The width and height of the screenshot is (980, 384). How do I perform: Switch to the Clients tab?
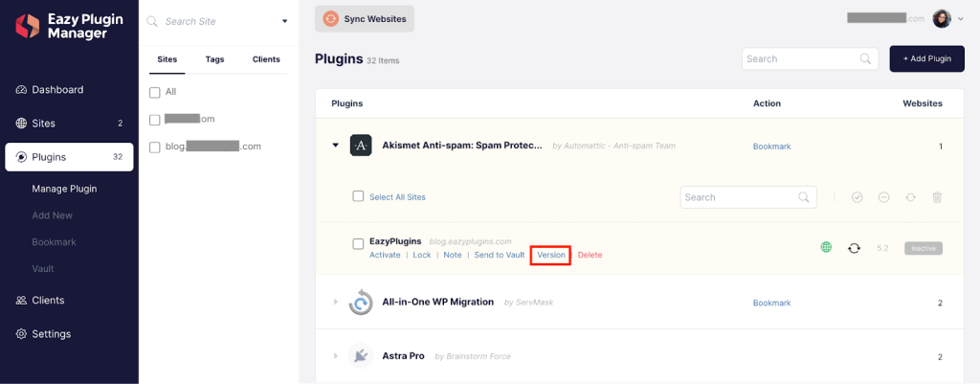(x=266, y=59)
